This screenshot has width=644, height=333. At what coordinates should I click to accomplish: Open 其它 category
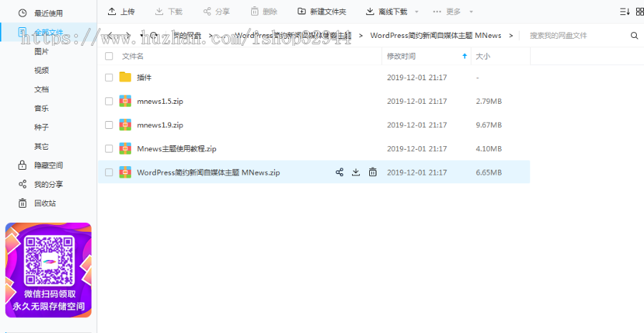click(42, 146)
